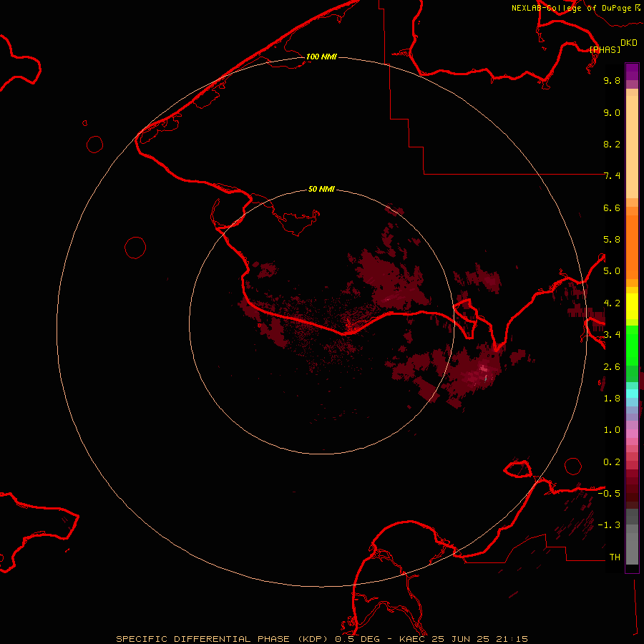Pick the bright green band in color bar
The width and height of the screenshot is (644, 644).
pos(632,346)
